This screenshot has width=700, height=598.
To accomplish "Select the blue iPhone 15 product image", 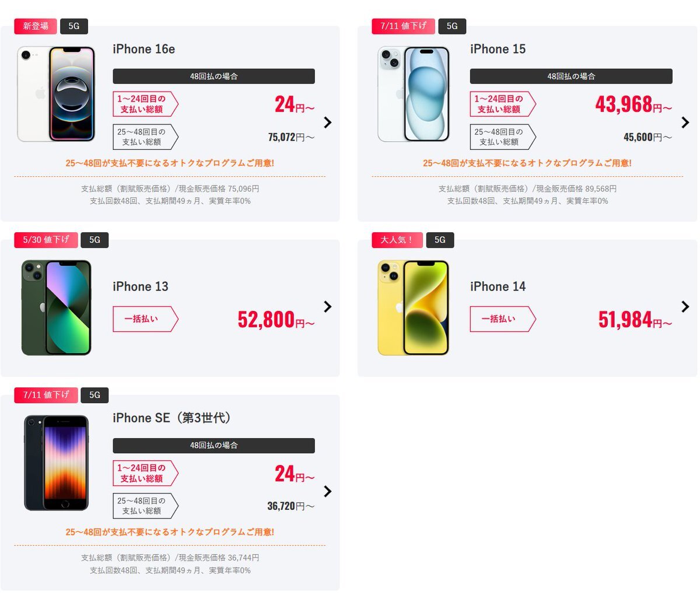I will pyautogui.click(x=414, y=94).
